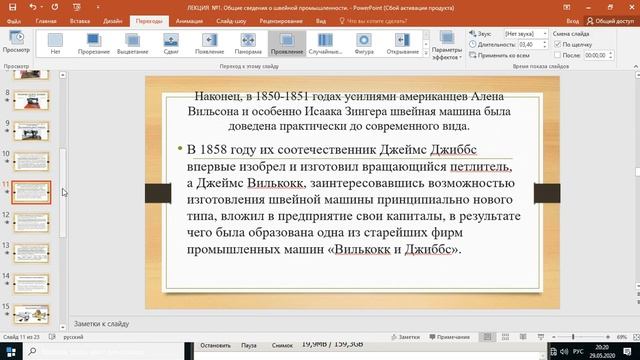
Task: Toggle the По щелчку checkbox
Action: [558, 44]
